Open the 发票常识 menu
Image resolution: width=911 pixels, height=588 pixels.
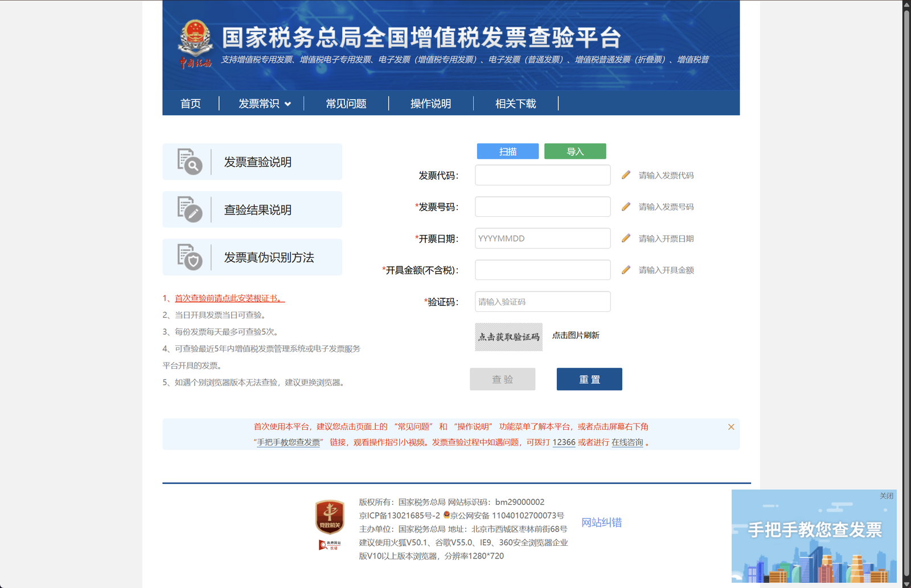[x=259, y=104]
